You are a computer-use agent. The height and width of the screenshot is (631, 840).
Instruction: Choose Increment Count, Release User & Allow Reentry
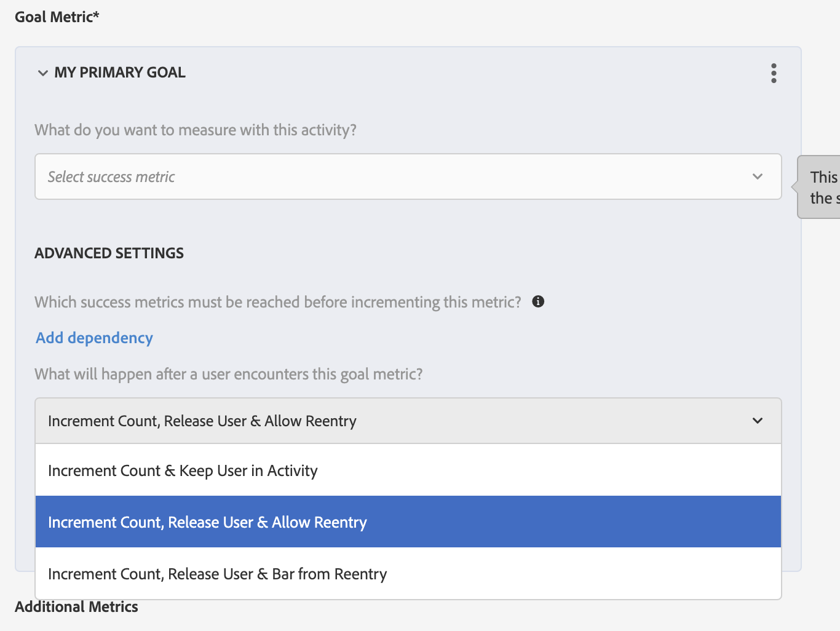pos(207,522)
